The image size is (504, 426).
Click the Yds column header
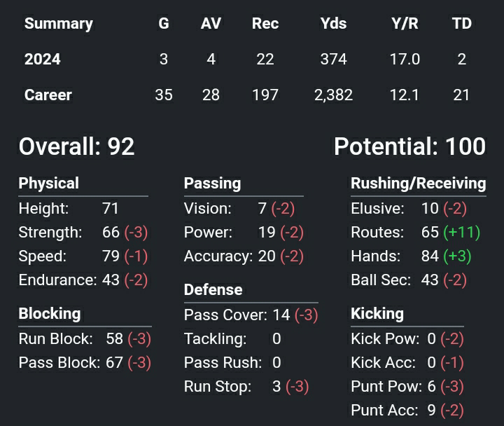[x=333, y=23]
